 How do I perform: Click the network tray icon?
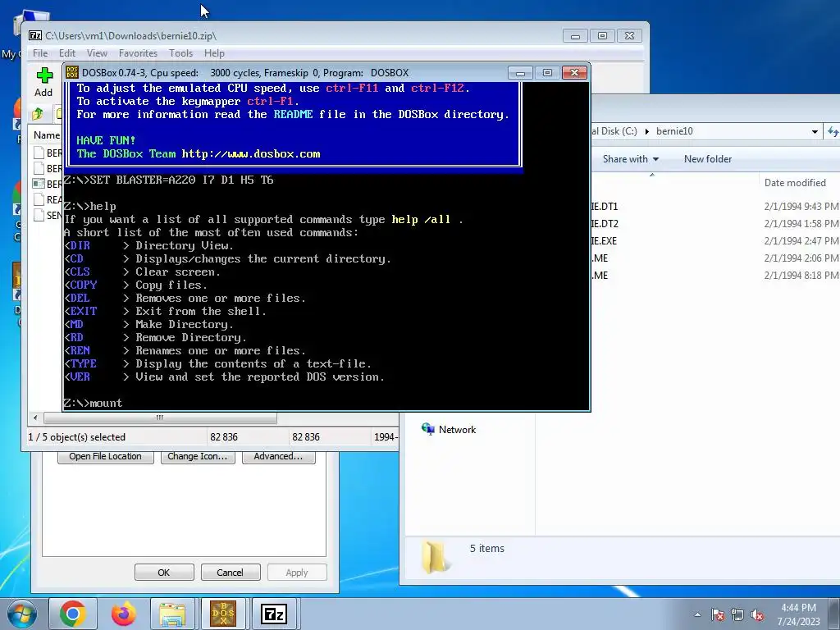[737, 614]
